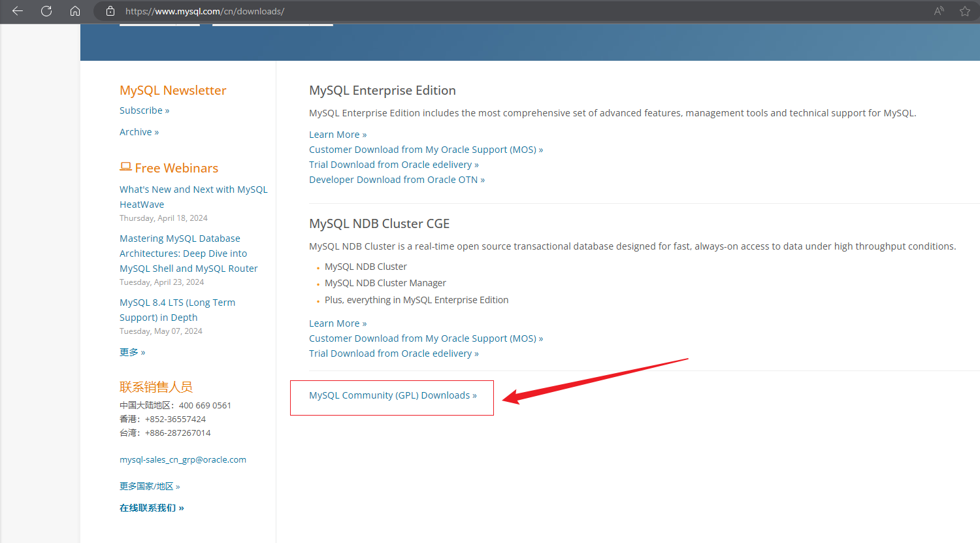Open MySQL 8.4 LTS in Depth webinar
980x543 pixels.
click(x=178, y=310)
